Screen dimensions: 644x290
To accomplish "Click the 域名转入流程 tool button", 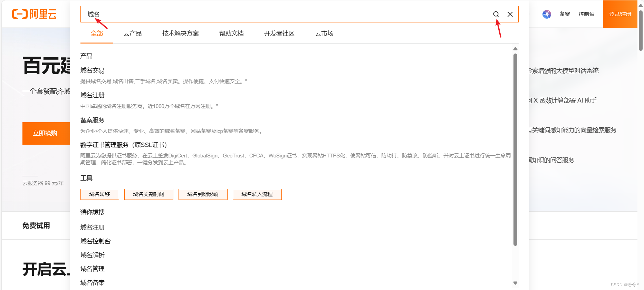I will click(257, 194).
